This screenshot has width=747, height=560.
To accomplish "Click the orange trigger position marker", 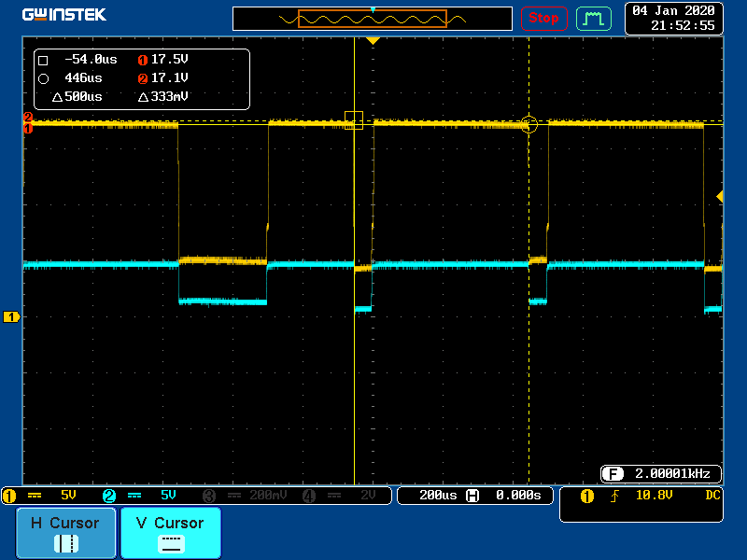I will (373, 41).
